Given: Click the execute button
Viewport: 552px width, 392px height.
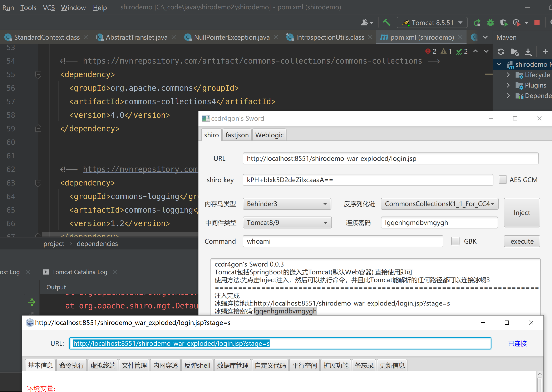Looking at the screenshot, I should click(x=522, y=241).
